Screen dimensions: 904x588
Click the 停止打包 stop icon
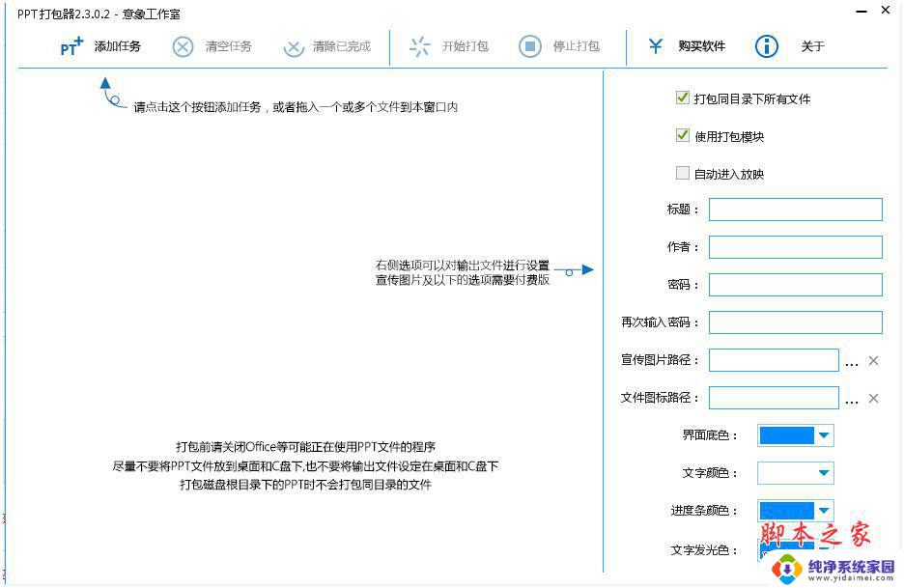(530, 46)
